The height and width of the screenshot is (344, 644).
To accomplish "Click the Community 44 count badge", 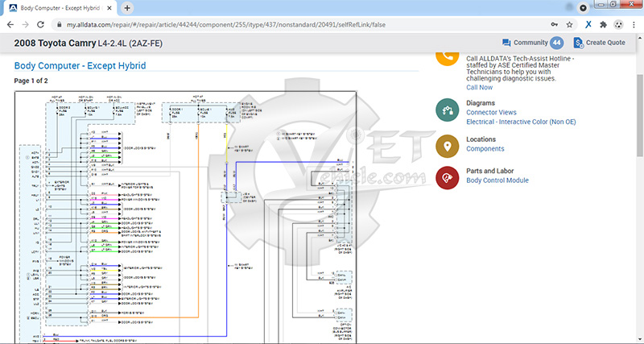I will point(556,43).
